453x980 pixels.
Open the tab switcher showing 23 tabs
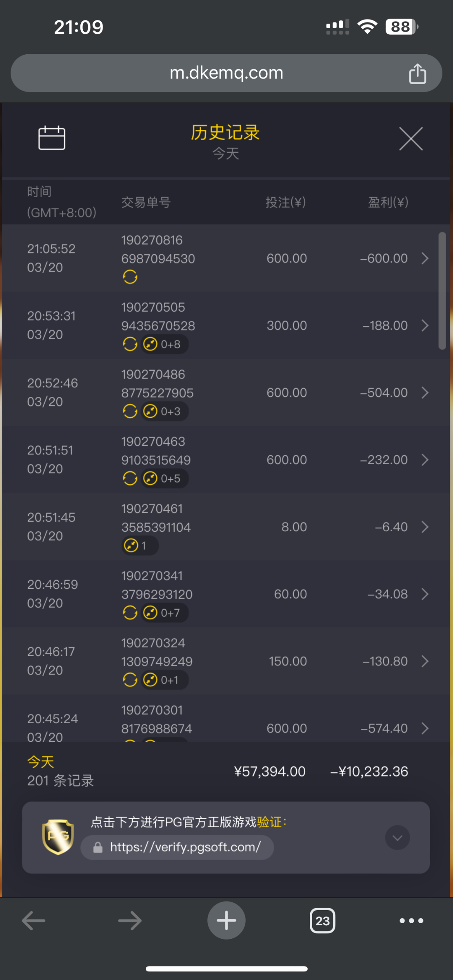tap(322, 921)
